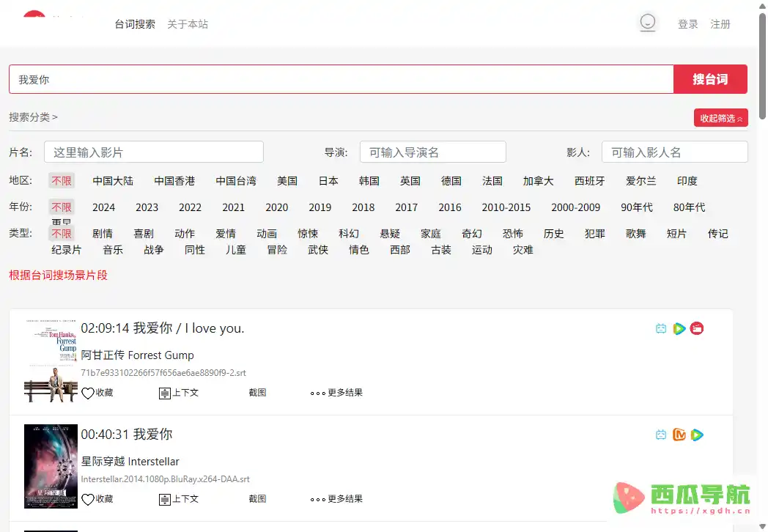Filter genre by 武侠
The height and width of the screenshot is (532, 768).
point(318,250)
